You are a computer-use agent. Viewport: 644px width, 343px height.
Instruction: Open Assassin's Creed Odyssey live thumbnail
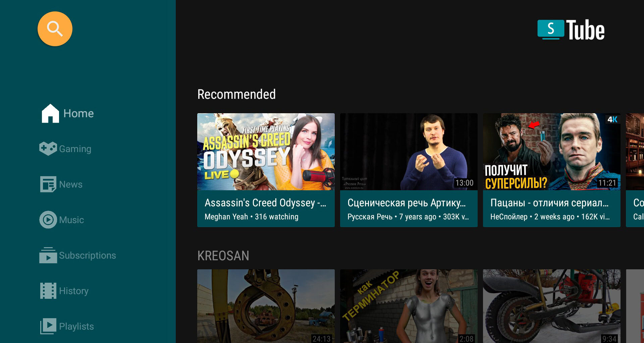point(266,152)
